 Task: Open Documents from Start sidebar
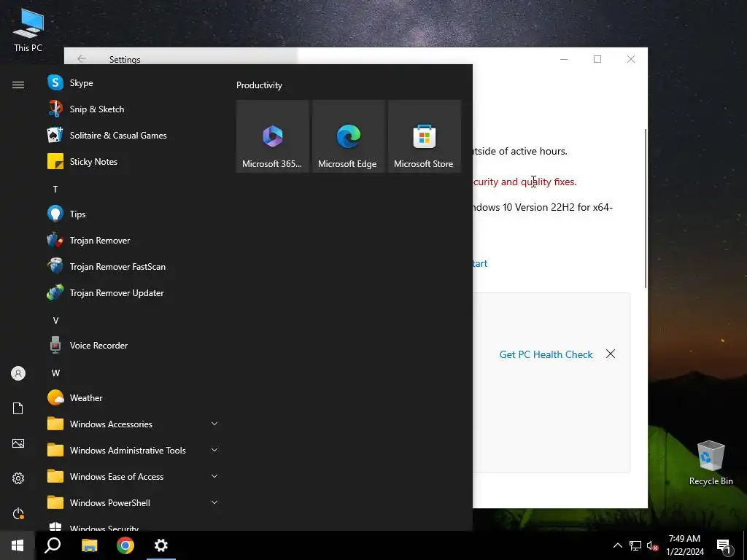click(18, 408)
